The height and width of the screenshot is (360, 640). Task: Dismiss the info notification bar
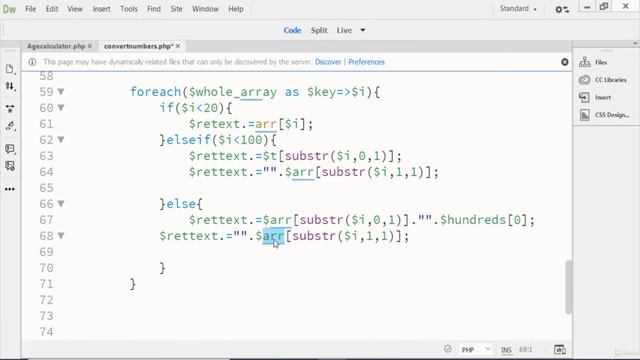(x=565, y=62)
